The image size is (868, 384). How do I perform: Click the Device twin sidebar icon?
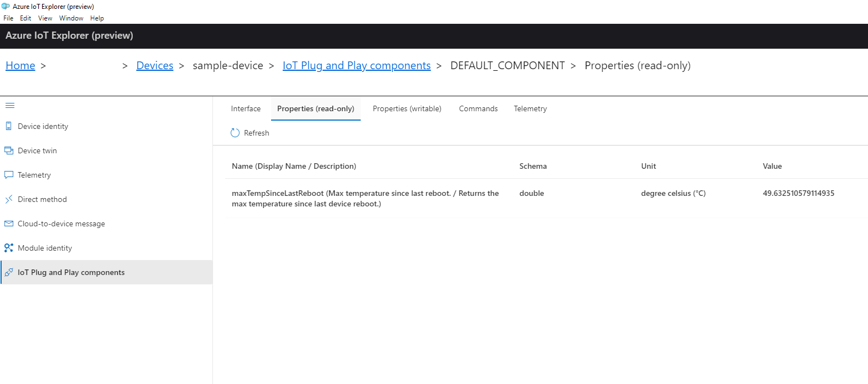click(9, 151)
